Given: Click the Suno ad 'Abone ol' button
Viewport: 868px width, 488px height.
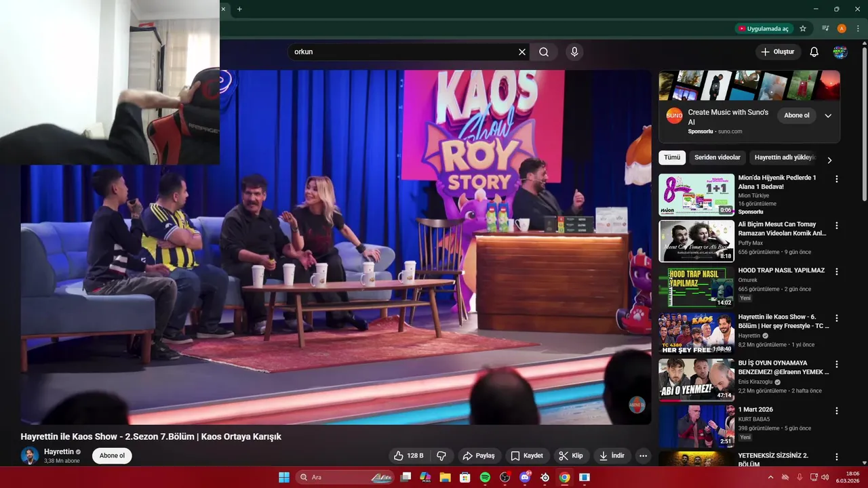Looking at the screenshot, I should (797, 115).
